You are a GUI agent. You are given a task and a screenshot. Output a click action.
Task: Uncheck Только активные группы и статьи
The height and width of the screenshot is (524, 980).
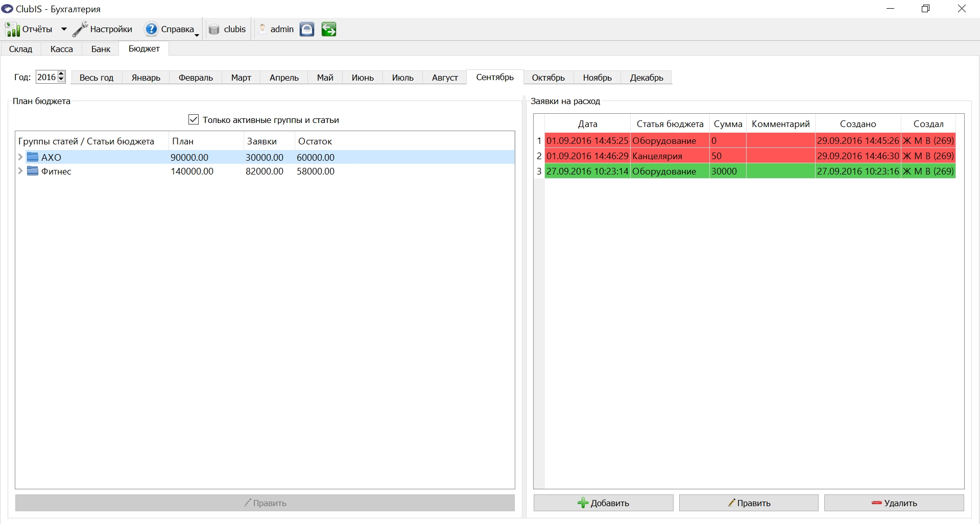[x=194, y=120]
